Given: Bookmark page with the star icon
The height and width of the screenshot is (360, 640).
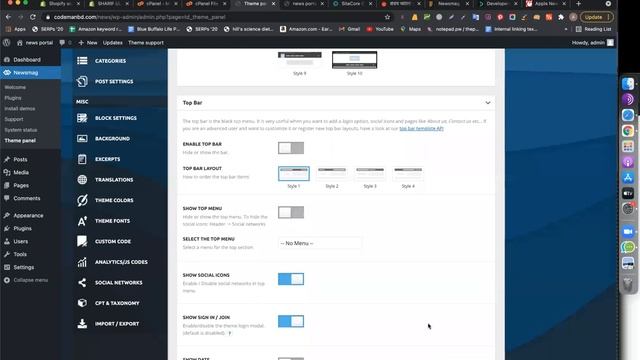Looking at the screenshot, I should [x=387, y=17].
